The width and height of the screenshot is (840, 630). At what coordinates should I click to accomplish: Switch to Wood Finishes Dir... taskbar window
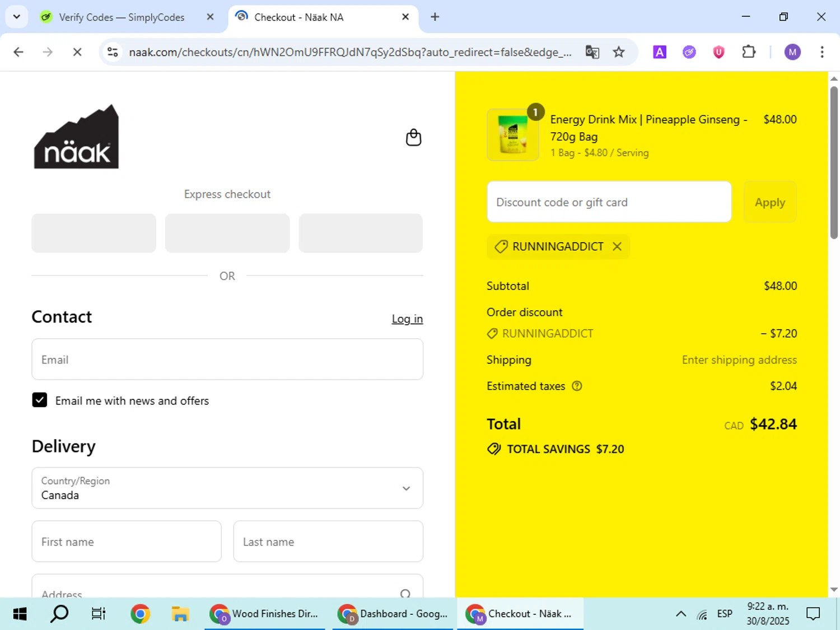264,614
